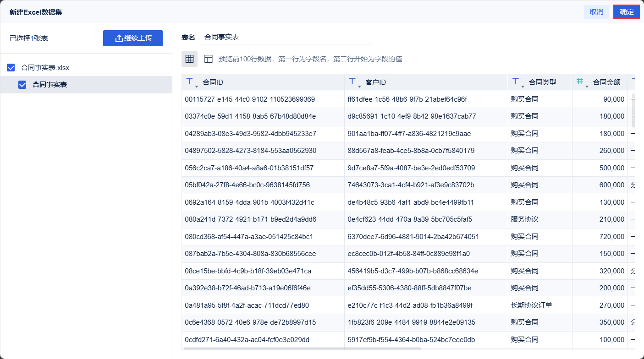Click the 600,000 amount cell

coord(612,185)
